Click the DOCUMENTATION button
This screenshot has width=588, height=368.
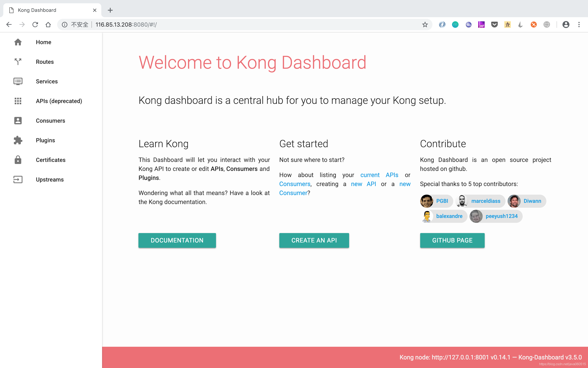click(x=177, y=240)
